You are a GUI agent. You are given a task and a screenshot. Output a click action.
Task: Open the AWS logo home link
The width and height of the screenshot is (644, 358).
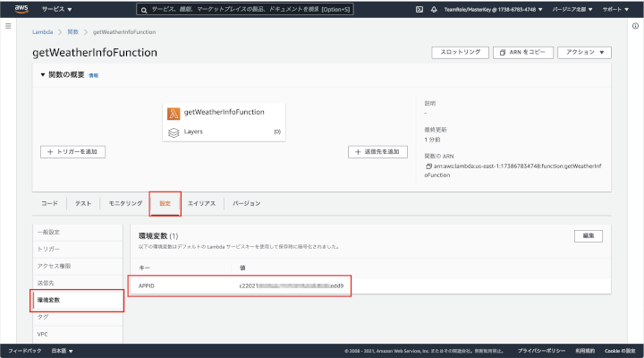click(21, 9)
